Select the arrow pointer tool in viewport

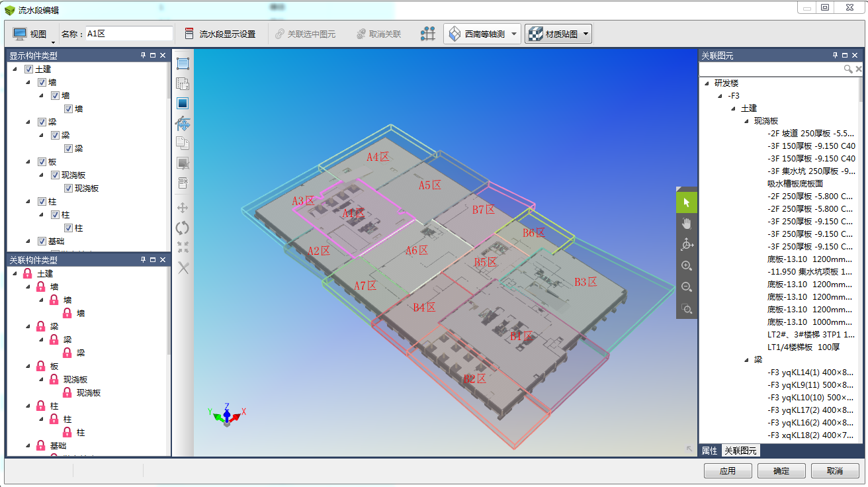[687, 202]
